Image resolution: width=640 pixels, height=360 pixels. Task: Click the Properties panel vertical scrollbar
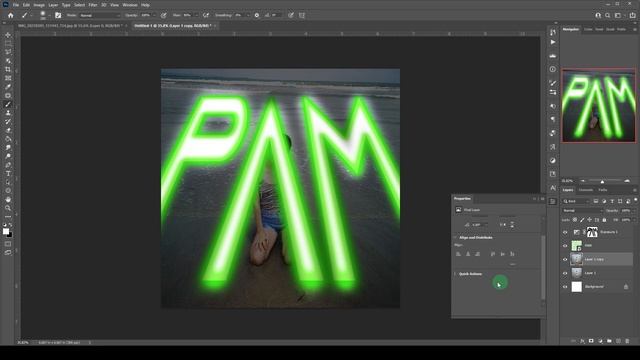(x=543, y=267)
